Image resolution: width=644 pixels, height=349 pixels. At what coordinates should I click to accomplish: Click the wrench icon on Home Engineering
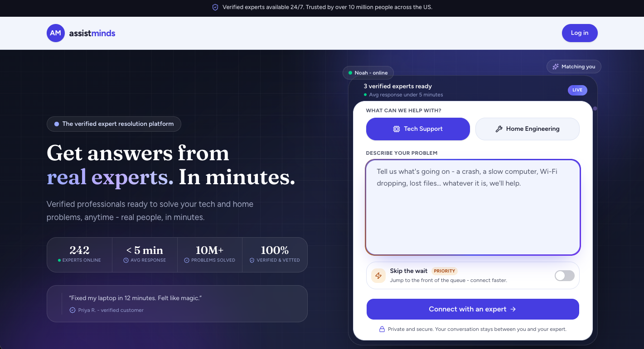click(x=499, y=129)
